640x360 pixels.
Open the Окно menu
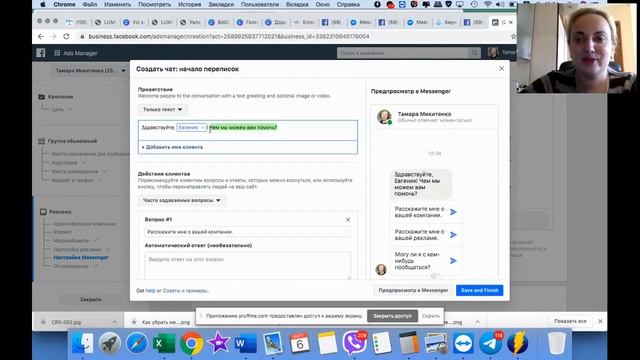point(322,4)
